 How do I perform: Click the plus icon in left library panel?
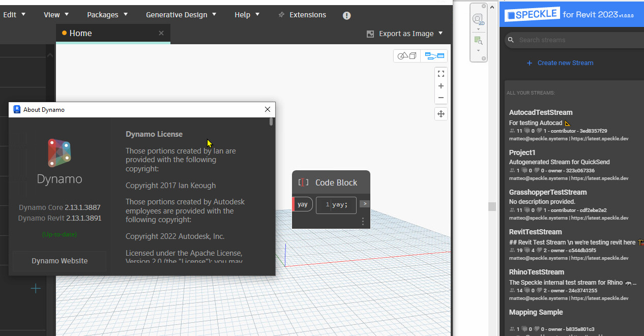click(x=36, y=289)
